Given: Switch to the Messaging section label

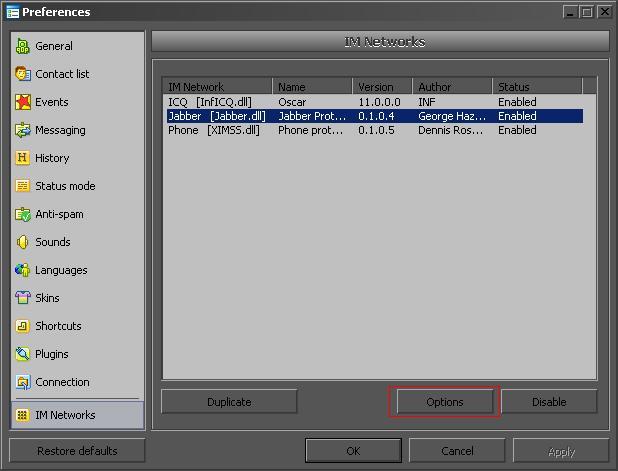Looking at the screenshot, I should click(60, 130).
